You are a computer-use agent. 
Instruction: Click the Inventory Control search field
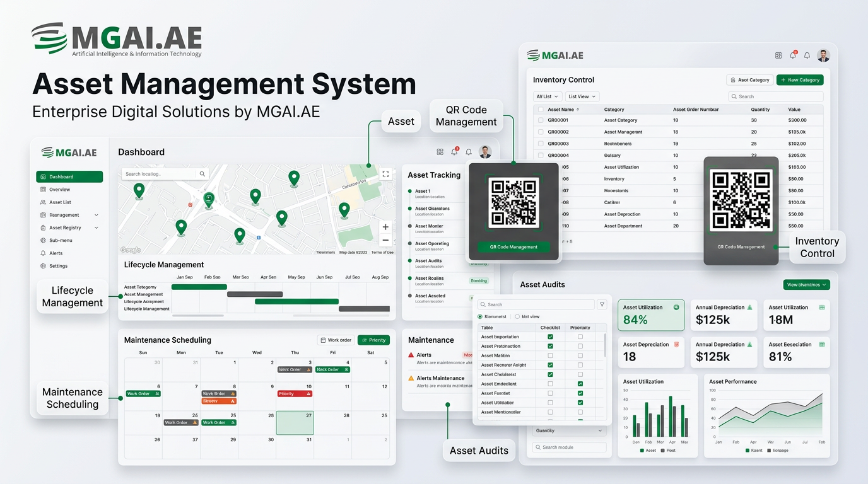pyautogui.click(x=776, y=96)
